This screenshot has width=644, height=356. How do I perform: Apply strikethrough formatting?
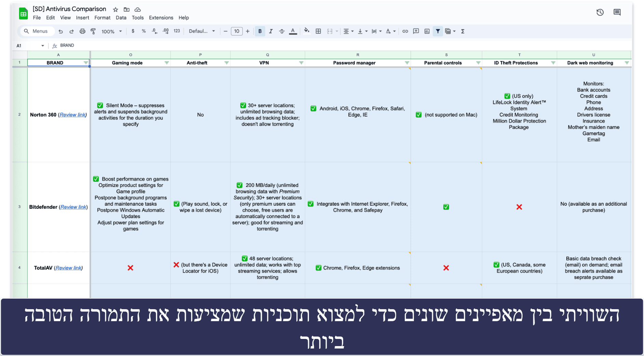coord(282,31)
